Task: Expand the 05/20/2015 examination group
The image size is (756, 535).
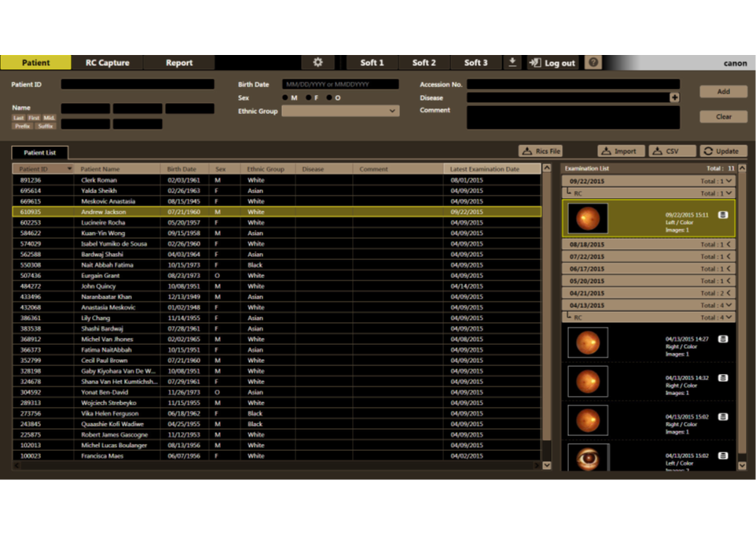Action: [729, 280]
